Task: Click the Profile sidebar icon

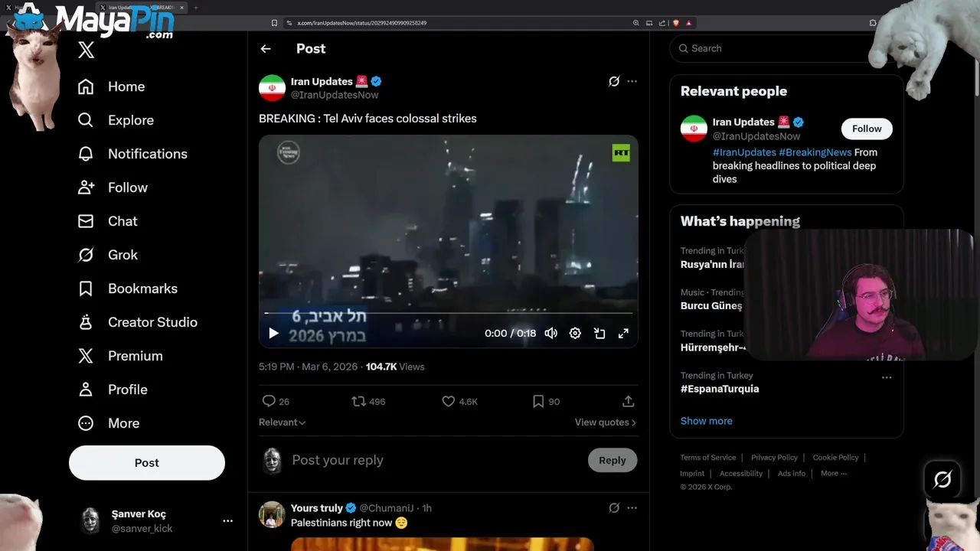Action: click(86, 390)
